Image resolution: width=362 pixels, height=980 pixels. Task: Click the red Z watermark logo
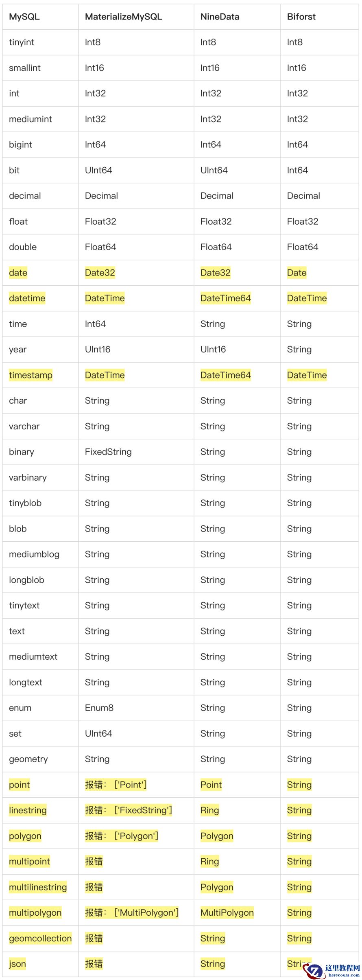pyautogui.click(x=314, y=971)
